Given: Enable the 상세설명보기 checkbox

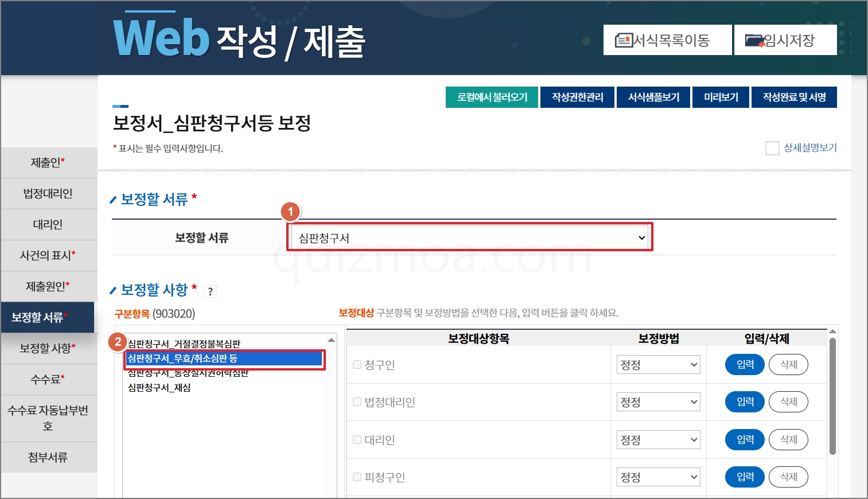Looking at the screenshot, I should tap(772, 148).
